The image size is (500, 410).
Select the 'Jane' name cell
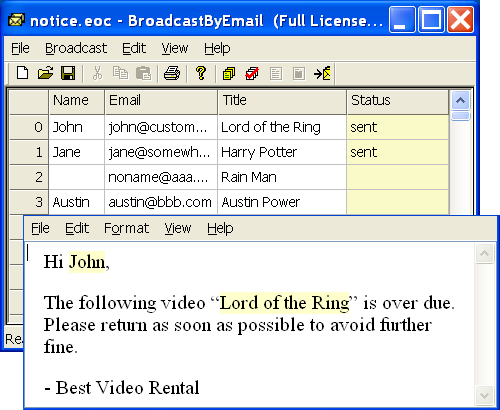coord(77,152)
